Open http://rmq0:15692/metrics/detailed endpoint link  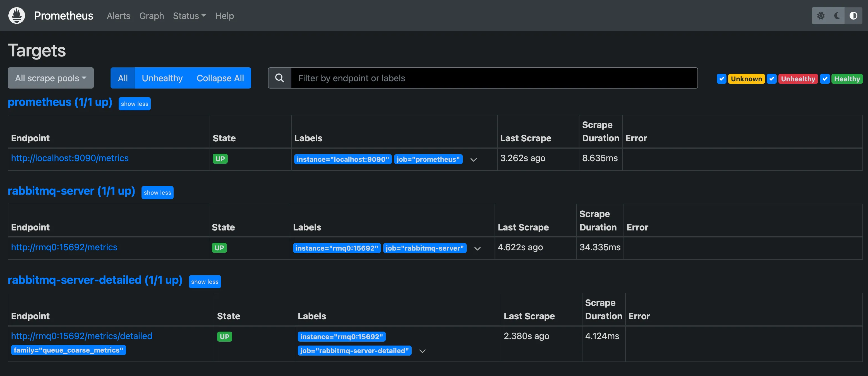(x=81, y=336)
